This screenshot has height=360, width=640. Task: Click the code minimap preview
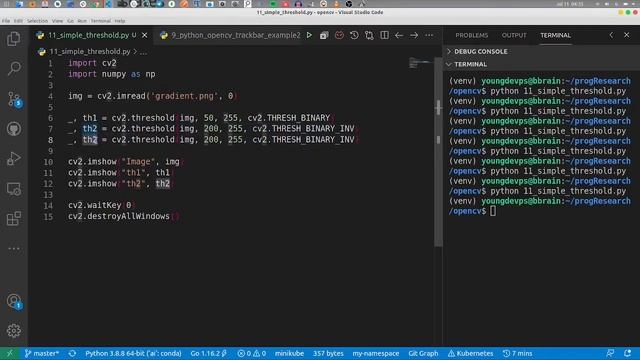pos(420,63)
